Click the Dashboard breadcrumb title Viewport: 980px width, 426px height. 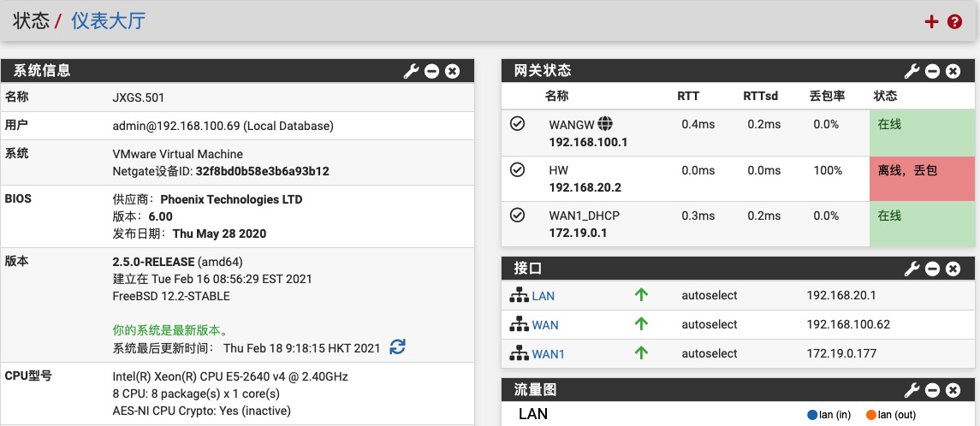point(108,21)
